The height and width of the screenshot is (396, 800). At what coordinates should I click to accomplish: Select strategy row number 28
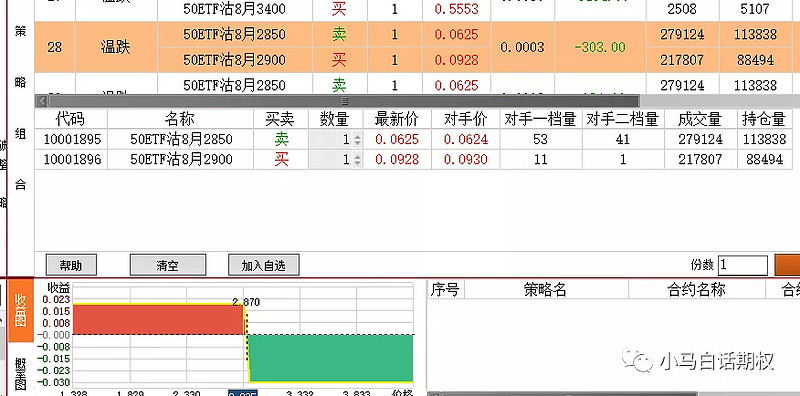(55, 47)
